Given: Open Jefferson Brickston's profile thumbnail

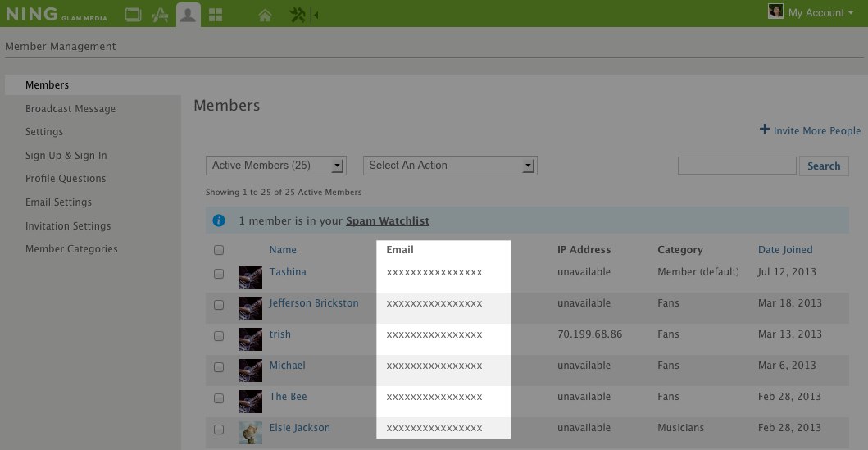Looking at the screenshot, I should [x=251, y=307].
